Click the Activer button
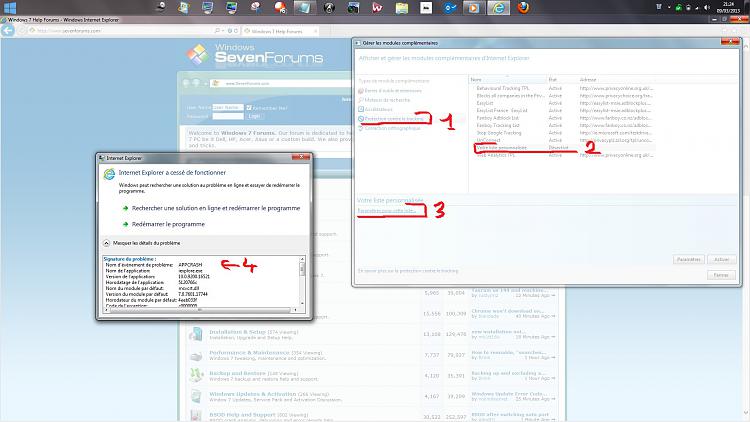The width and height of the screenshot is (750, 422). click(x=722, y=259)
